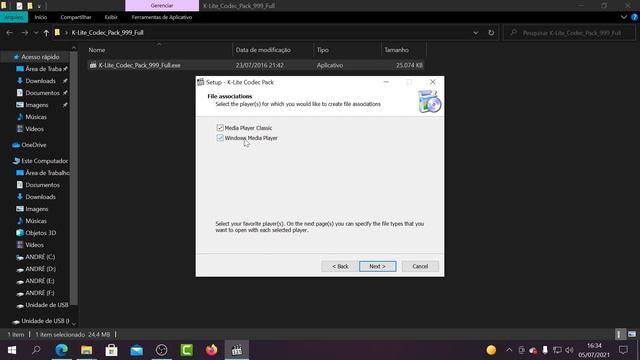Click the yellow circle tray icon
Viewport: 640px width, 360px height.
tap(491, 350)
